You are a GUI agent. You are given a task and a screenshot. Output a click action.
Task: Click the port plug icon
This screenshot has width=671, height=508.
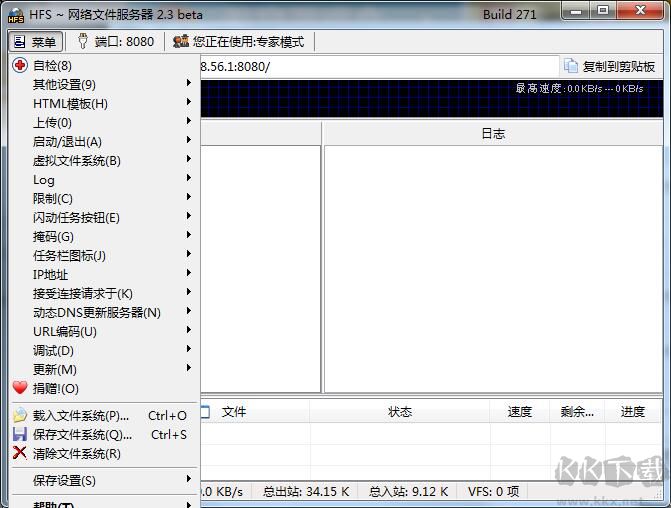(x=83, y=41)
